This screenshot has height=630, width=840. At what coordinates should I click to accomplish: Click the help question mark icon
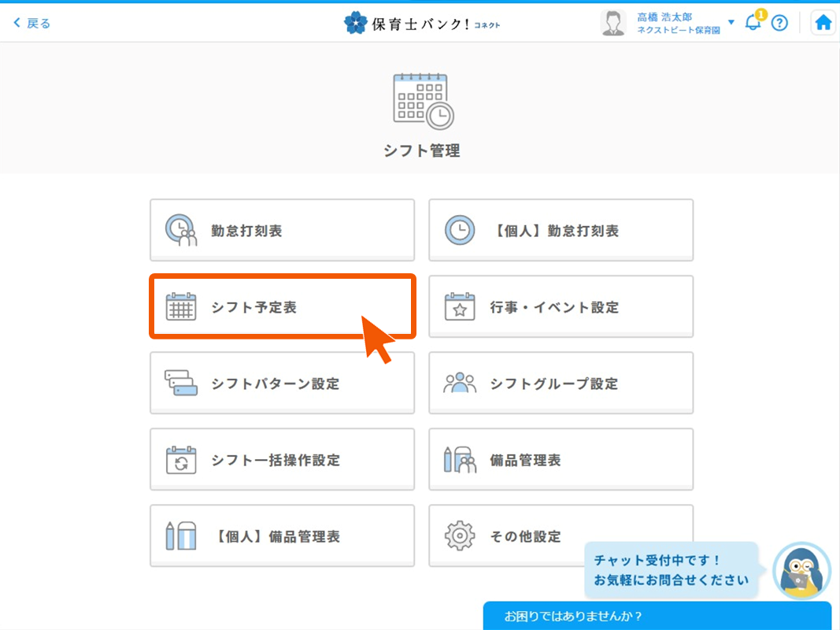coord(779,23)
